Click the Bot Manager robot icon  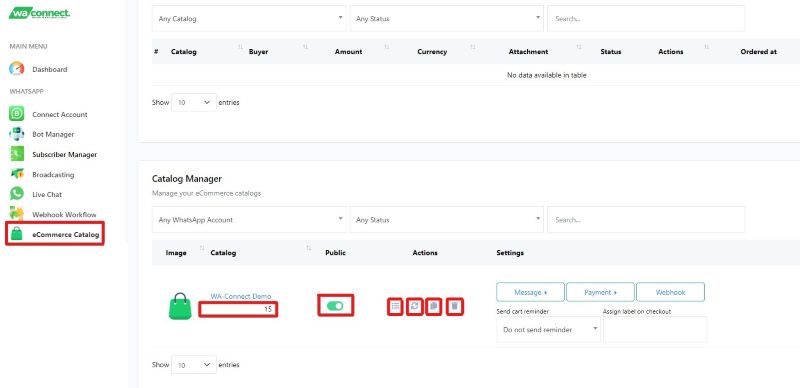coord(17,134)
